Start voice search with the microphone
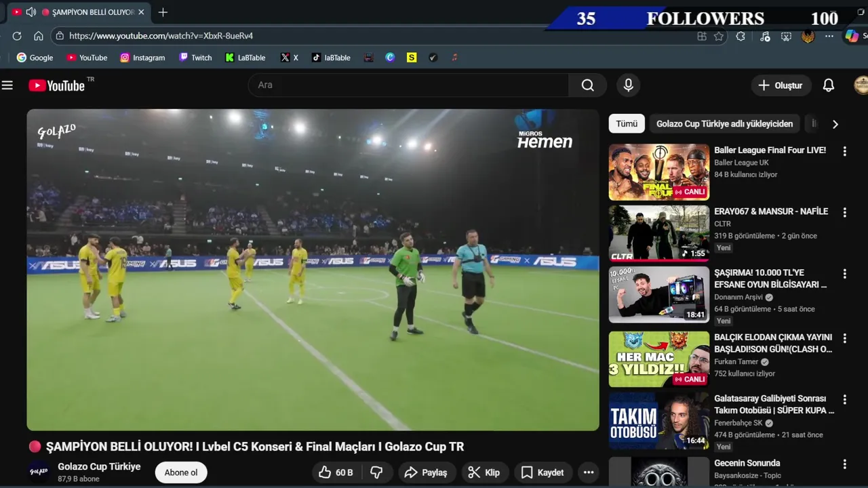Screen dimensions: 868x488 click(629, 85)
